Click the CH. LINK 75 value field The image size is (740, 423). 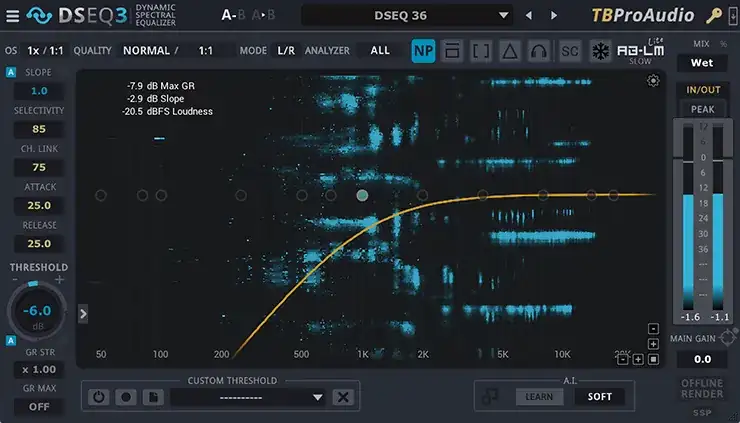(39, 167)
